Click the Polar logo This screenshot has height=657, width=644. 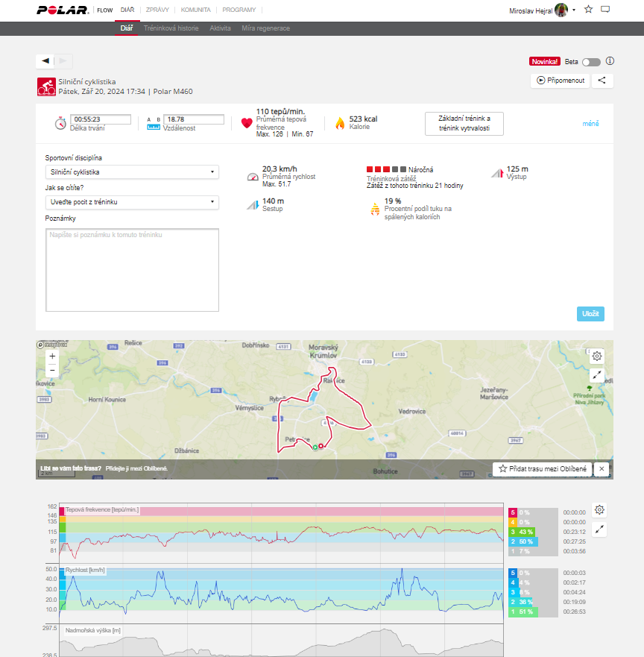63,10
